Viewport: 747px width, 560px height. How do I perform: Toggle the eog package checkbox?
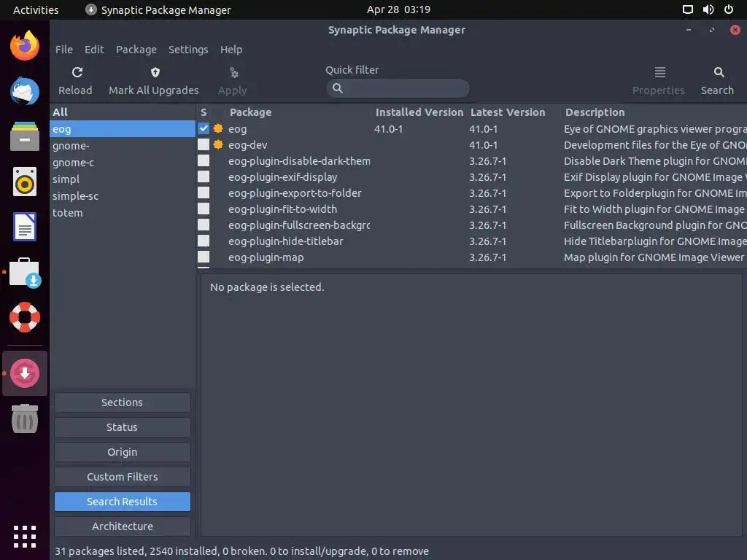click(x=204, y=128)
